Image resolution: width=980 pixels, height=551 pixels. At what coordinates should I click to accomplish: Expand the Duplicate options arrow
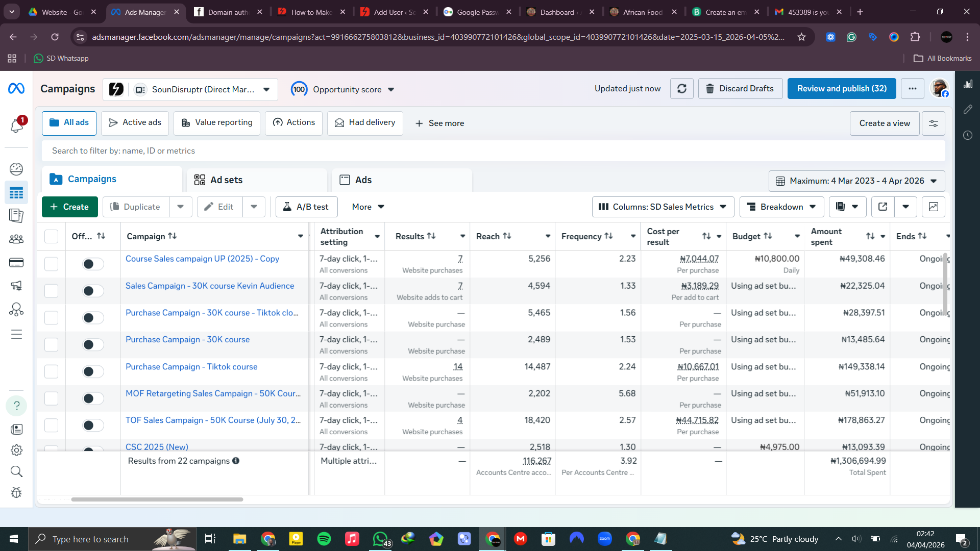[x=181, y=207]
